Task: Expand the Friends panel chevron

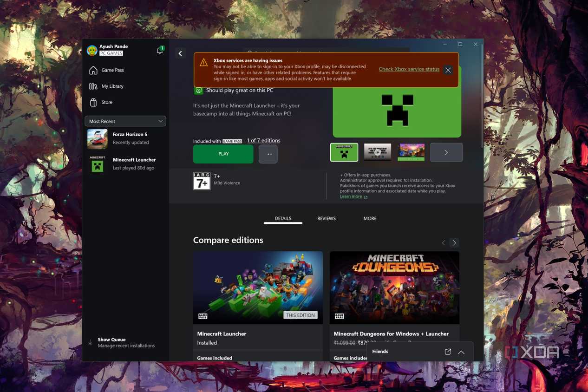Action: pyautogui.click(x=461, y=352)
